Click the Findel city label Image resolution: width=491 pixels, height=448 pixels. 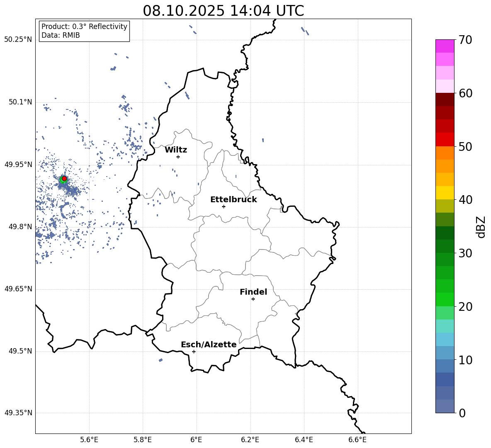pos(253,292)
